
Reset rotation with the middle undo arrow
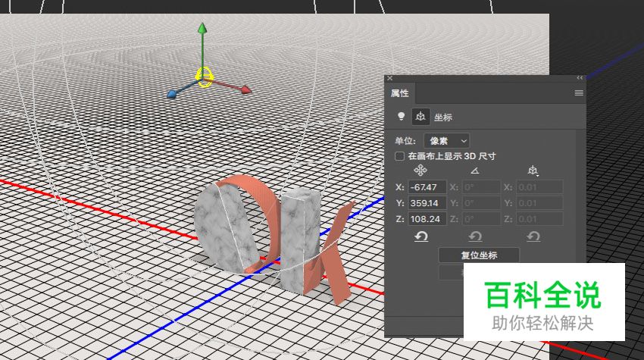click(477, 237)
